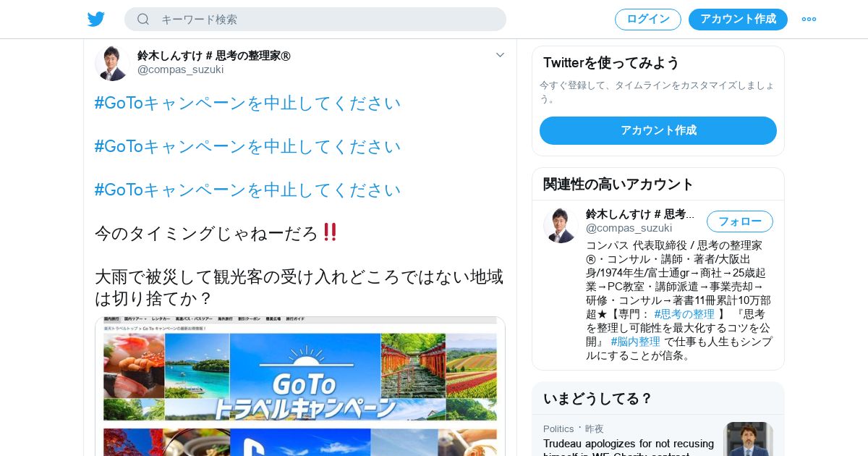Click the ログイン button

[x=648, y=19]
